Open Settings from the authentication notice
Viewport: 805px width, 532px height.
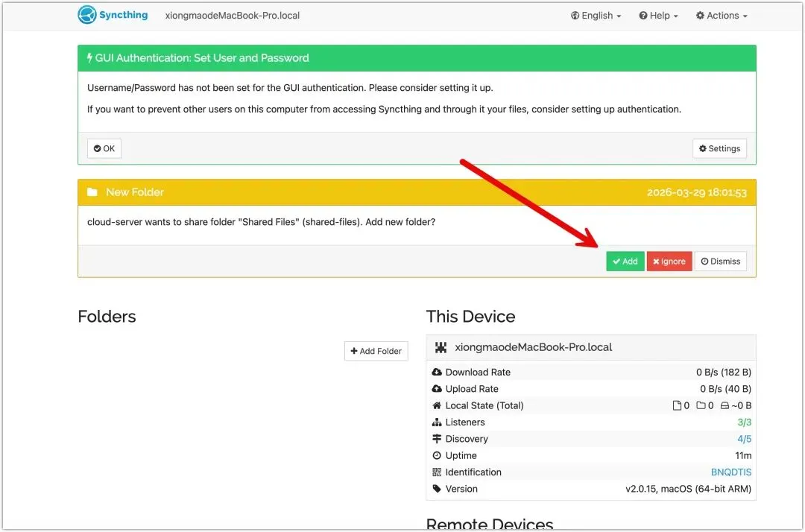coord(719,148)
